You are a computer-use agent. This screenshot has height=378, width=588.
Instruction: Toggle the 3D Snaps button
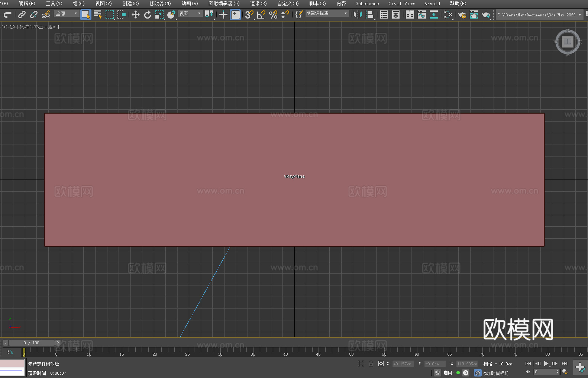249,14
